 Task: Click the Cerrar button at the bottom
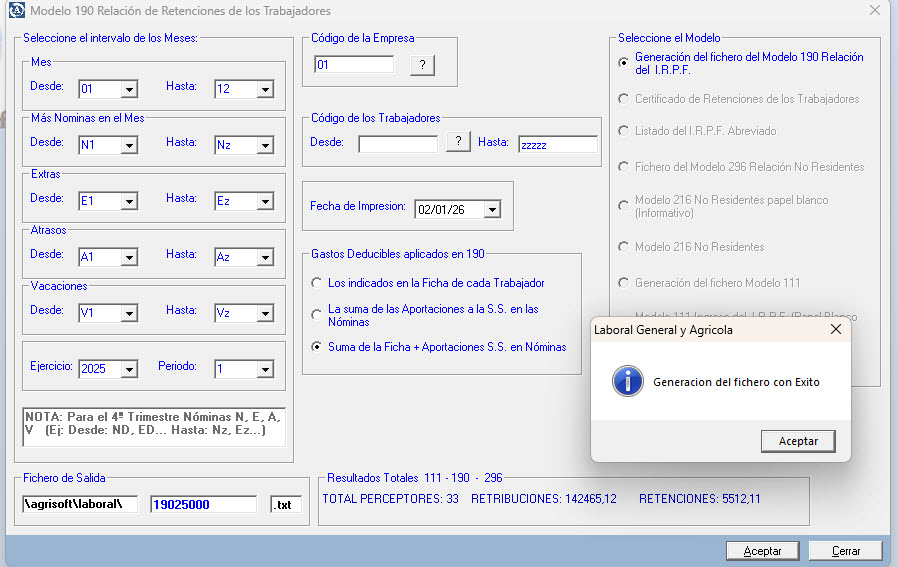click(845, 551)
